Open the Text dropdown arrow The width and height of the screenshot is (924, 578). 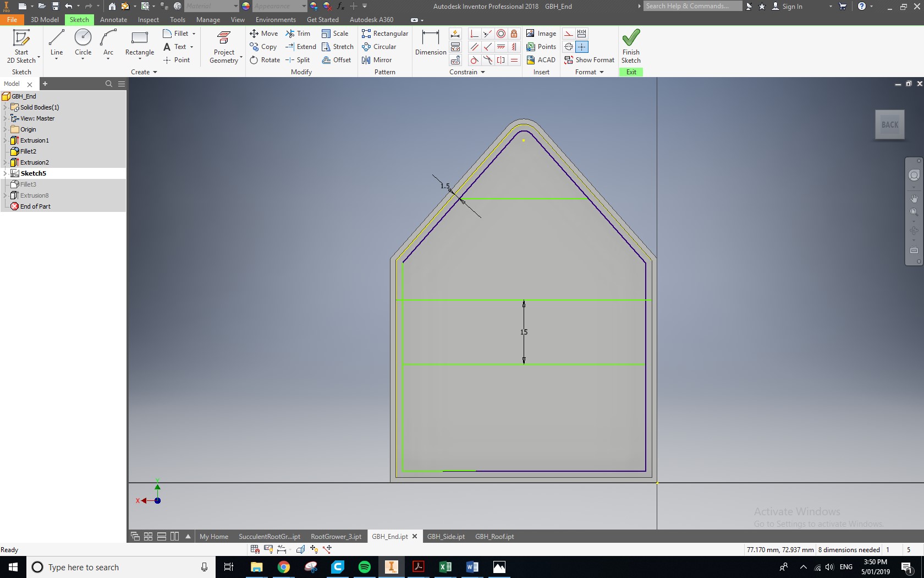[191, 47]
